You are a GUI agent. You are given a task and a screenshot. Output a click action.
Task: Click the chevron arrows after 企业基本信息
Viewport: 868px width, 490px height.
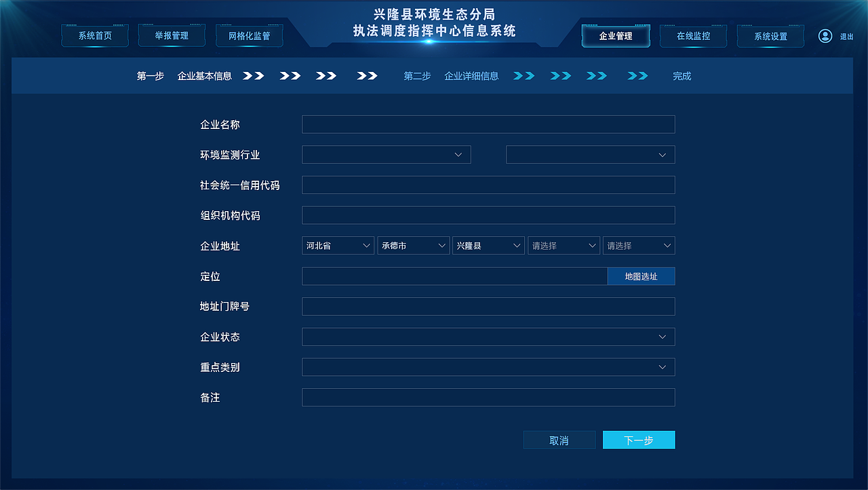(x=253, y=76)
